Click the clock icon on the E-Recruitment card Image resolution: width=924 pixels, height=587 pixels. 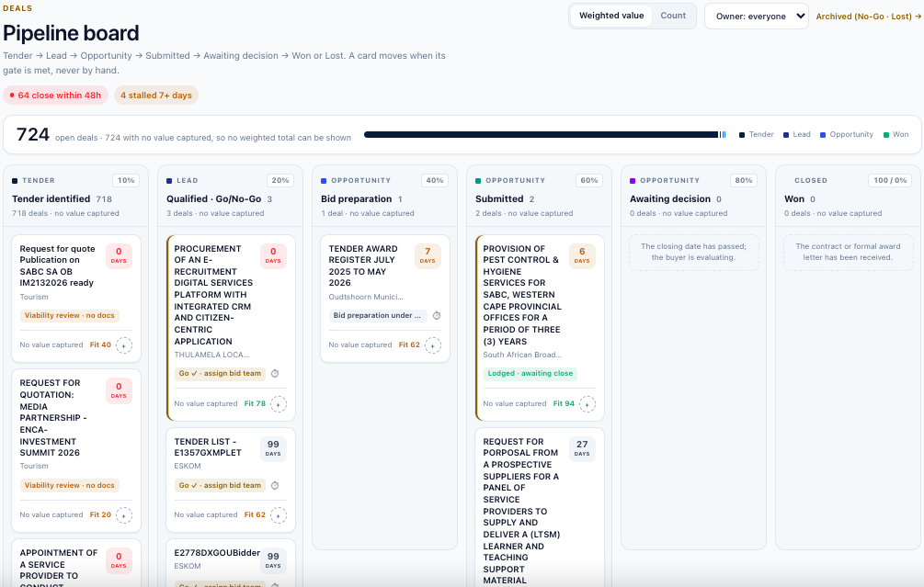tap(275, 373)
